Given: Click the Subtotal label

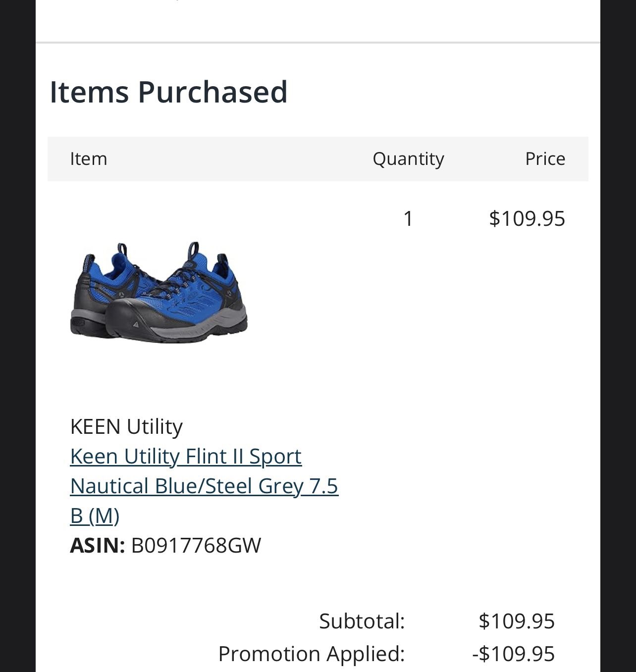Looking at the screenshot, I should (x=362, y=621).
